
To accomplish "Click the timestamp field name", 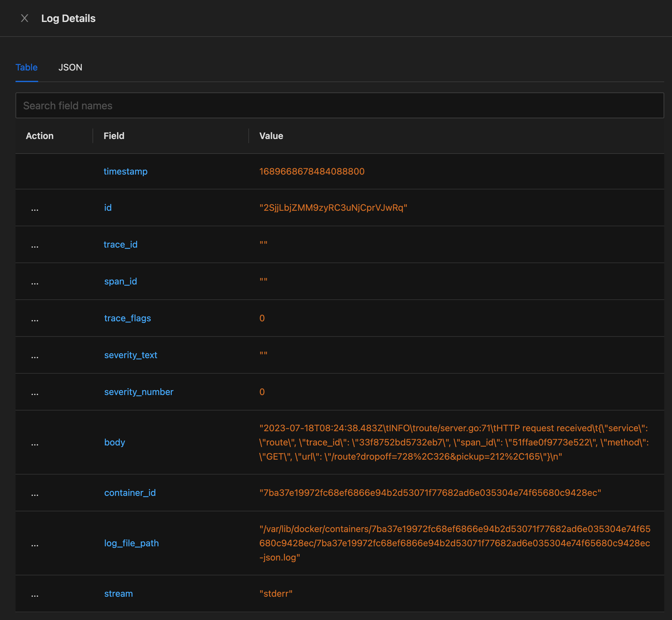I will pos(125,171).
